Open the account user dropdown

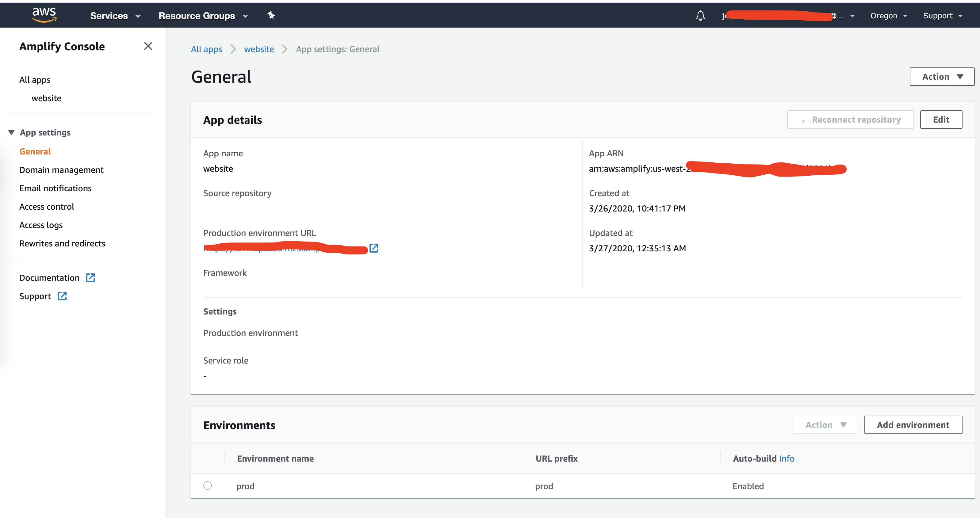point(789,16)
